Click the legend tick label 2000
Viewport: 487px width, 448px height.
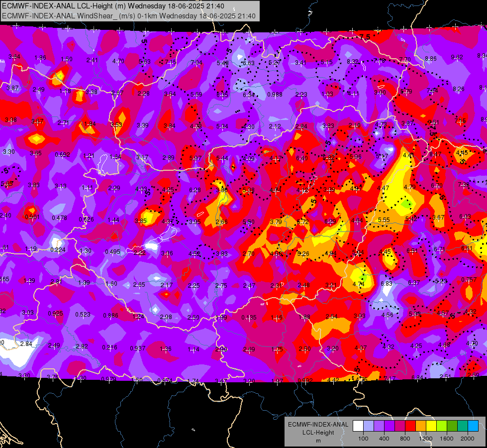[468, 439]
